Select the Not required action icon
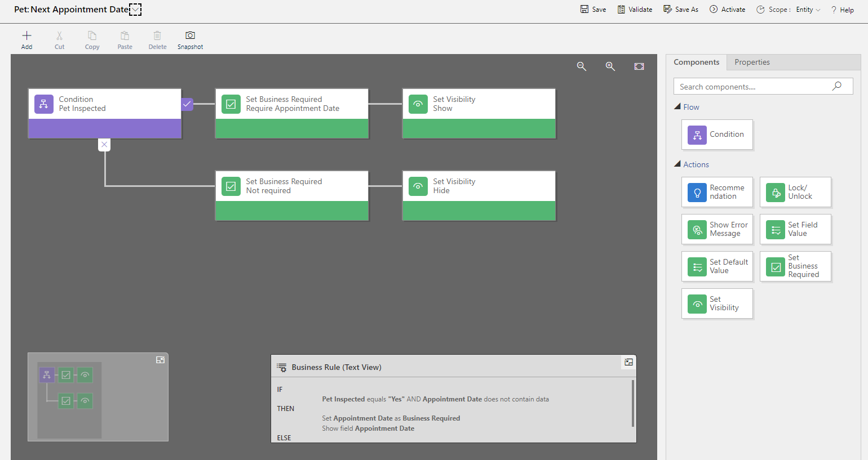 point(231,186)
